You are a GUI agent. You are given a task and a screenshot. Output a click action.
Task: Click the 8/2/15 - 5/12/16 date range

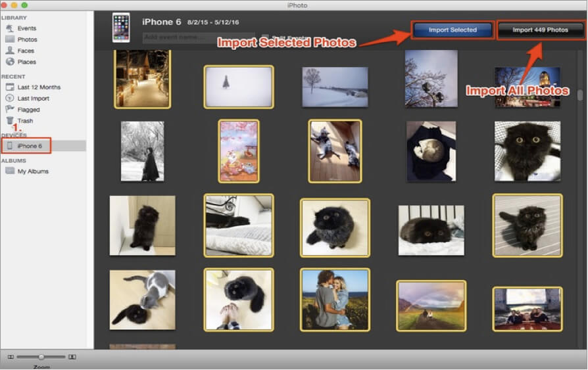(213, 22)
